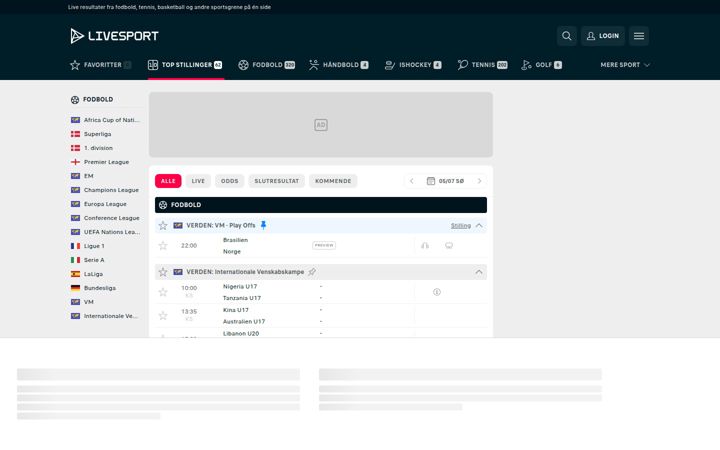720x450 pixels.
Task: Pin the Internationale Venskabskampe league
Action: (312, 272)
